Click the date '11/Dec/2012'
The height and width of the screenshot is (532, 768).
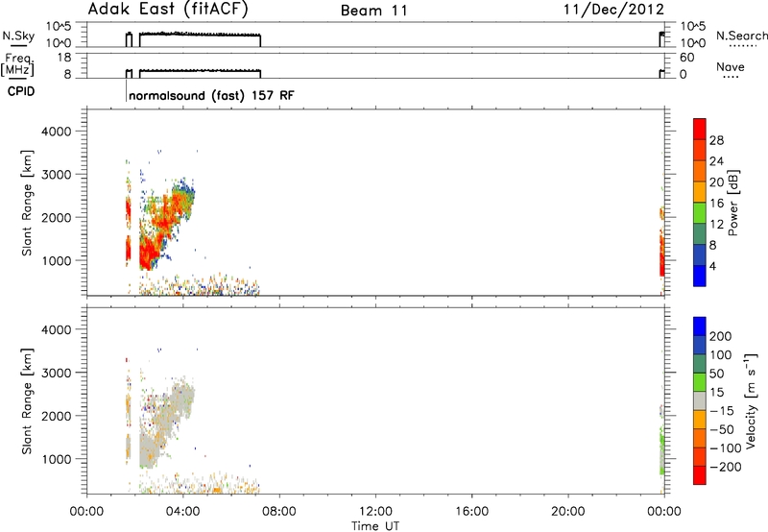(x=613, y=10)
